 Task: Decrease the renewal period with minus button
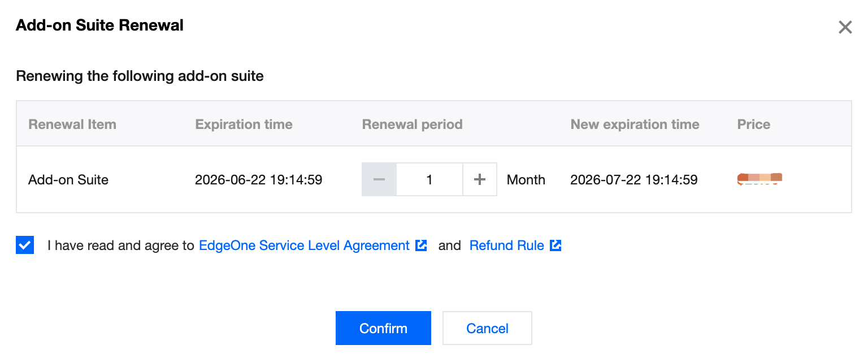tap(379, 180)
